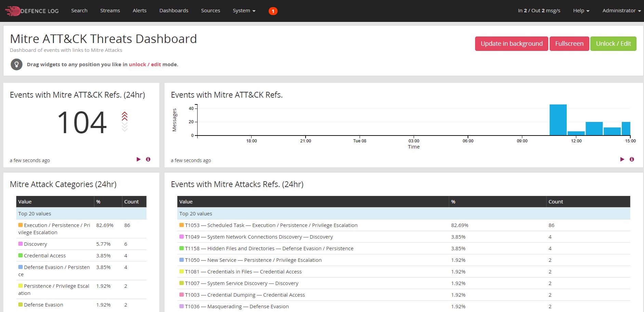This screenshot has height=312, width=644.
Task: Replay search on the events counter widget
Action: [x=138, y=159]
